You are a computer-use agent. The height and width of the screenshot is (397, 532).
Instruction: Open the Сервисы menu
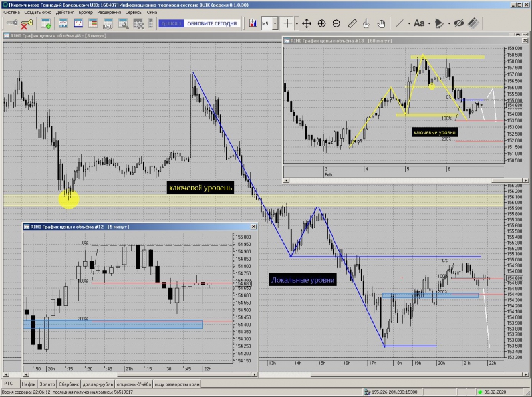coord(134,12)
